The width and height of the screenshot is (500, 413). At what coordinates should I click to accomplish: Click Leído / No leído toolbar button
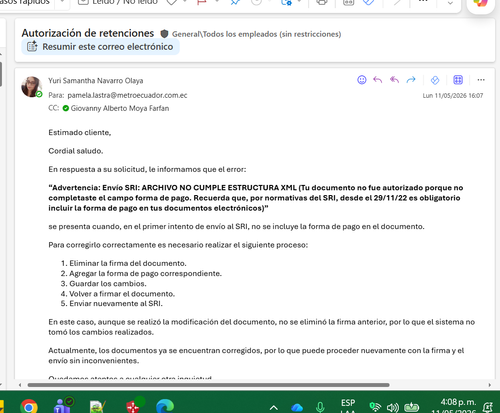pos(118,3)
